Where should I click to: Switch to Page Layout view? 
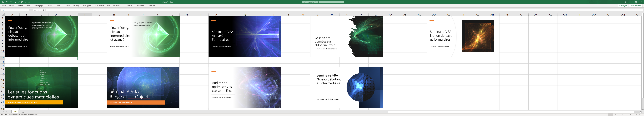(x=615, y=115)
